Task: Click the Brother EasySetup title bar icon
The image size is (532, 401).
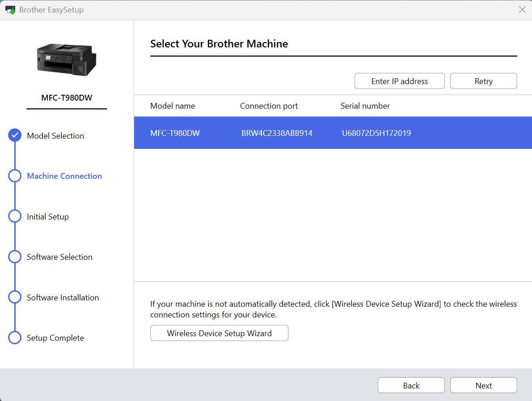Action: coord(10,10)
